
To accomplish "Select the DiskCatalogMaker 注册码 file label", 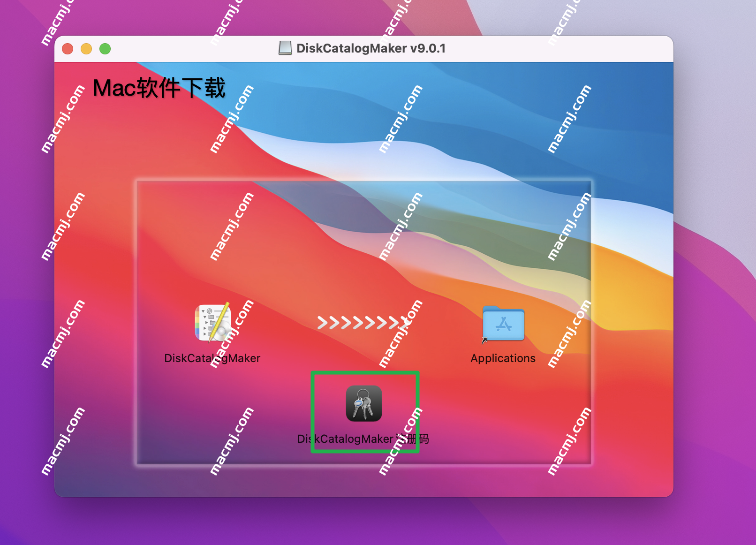I will click(x=363, y=439).
